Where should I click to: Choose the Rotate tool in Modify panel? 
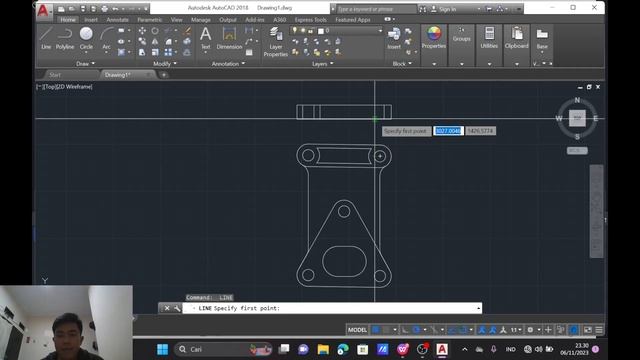155,31
